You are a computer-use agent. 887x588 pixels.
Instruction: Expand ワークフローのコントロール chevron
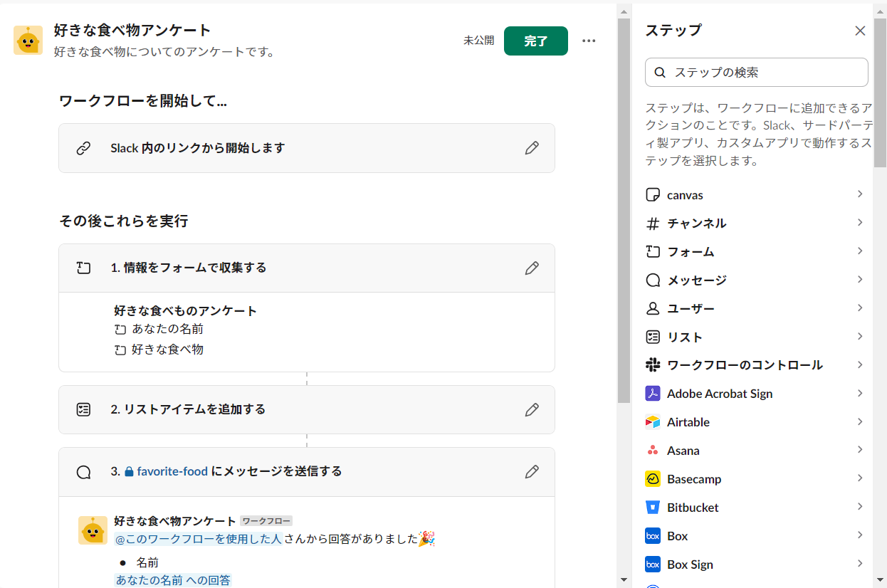tap(860, 365)
